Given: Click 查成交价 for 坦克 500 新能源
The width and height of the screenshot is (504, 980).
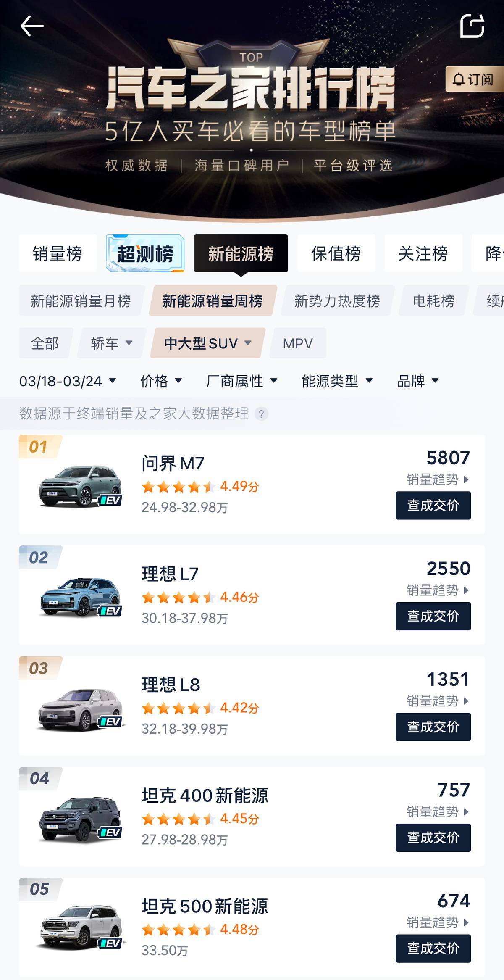Looking at the screenshot, I should [x=433, y=948].
